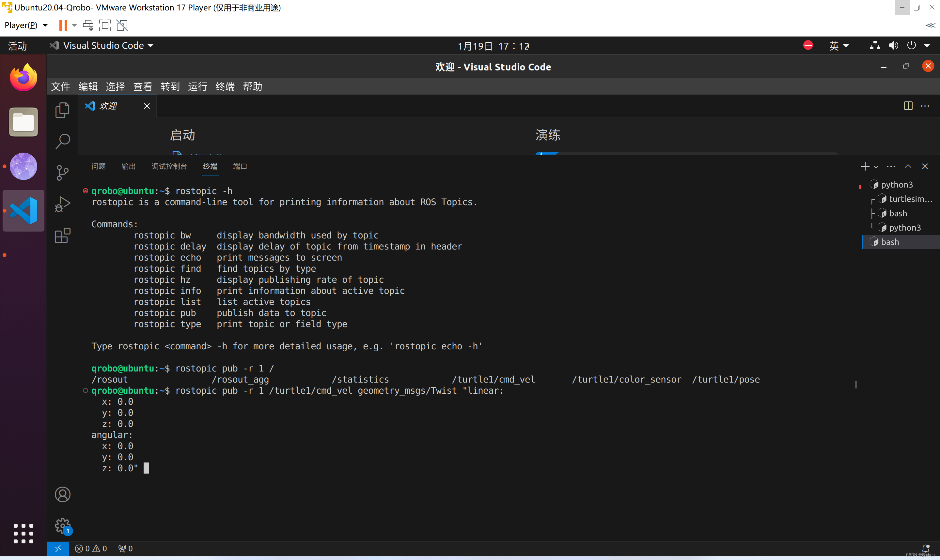Toggle Unity mode in VMware toolbar
The height and width of the screenshot is (560, 940).
(x=122, y=25)
